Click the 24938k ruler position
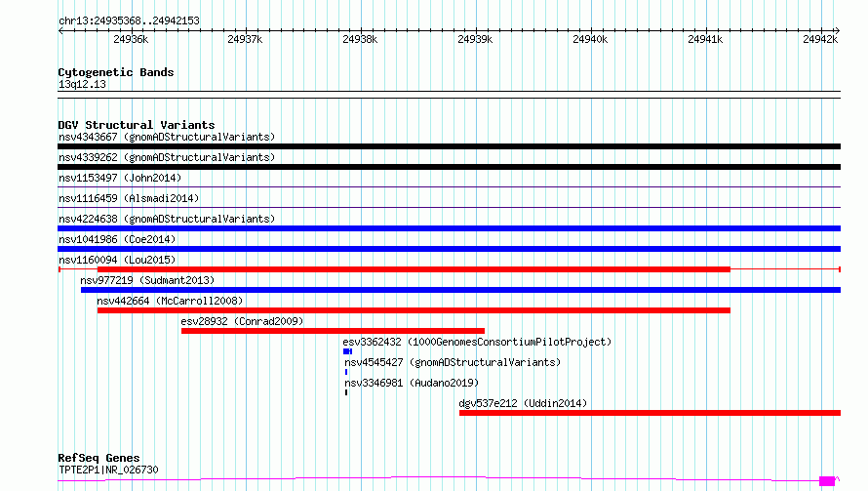The image size is (868, 491). tap(360, 39)
